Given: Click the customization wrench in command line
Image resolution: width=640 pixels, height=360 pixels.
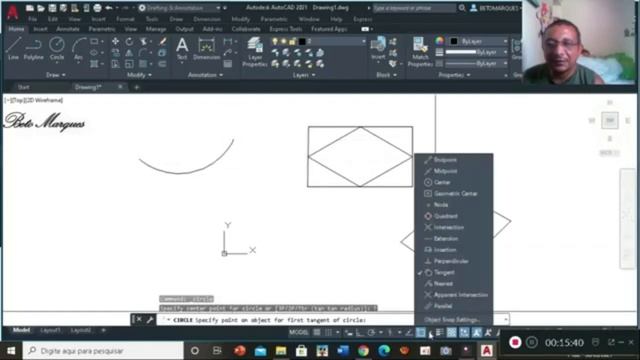Looking at the screenshot, I should point(150,320).
